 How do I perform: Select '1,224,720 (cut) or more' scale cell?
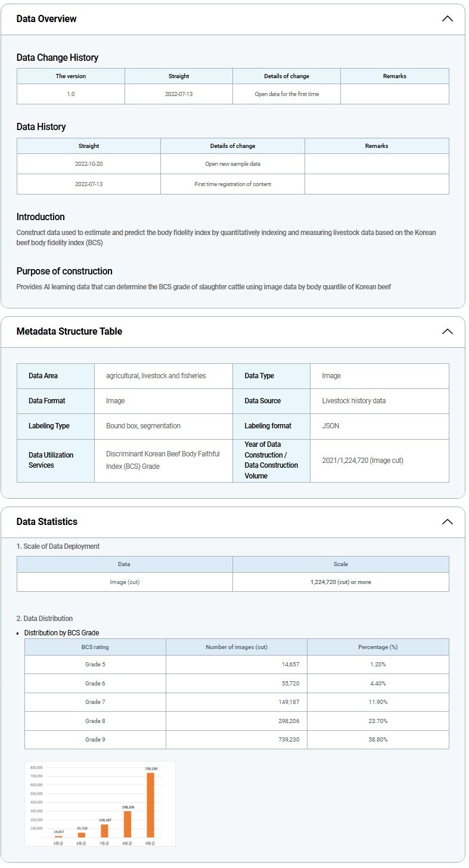coord(340,582)
